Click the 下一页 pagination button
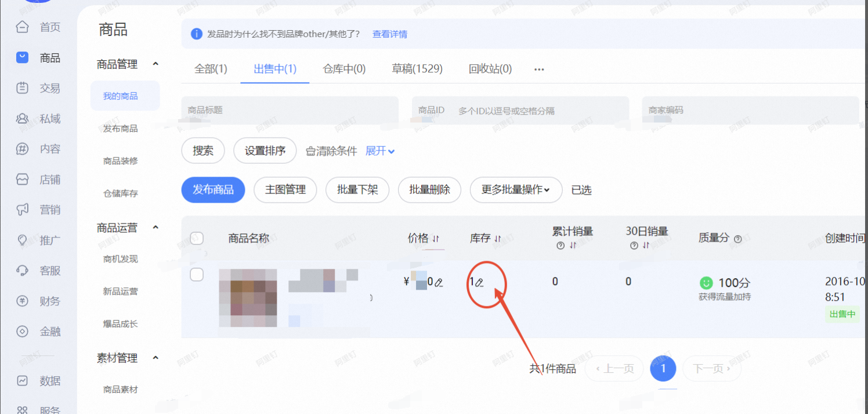Screen dimensions: 868x414 pos(711,368)
